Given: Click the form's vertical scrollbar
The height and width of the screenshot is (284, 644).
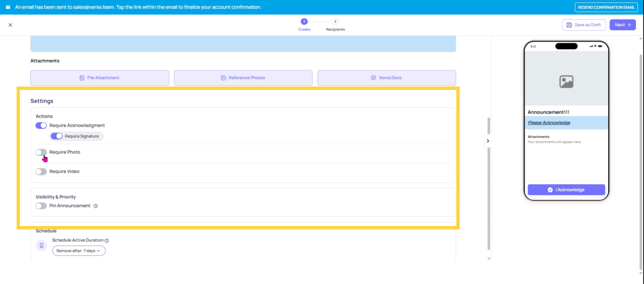Looking at the screenshot, I should click(489, 184).
